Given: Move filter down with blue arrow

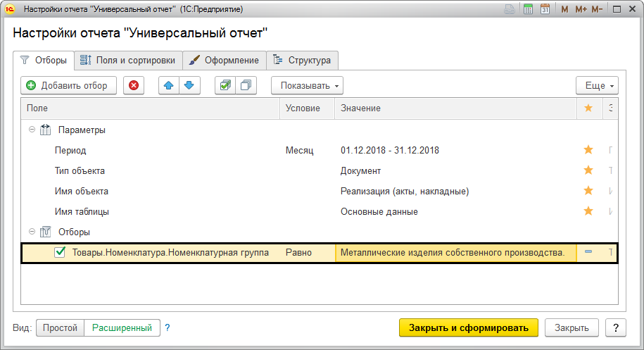Looking at the screenshot, I should tap(189, 85).
